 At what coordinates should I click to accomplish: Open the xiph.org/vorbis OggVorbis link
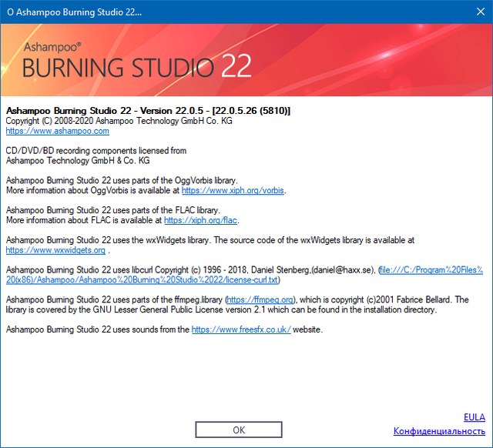pos(233,190)
